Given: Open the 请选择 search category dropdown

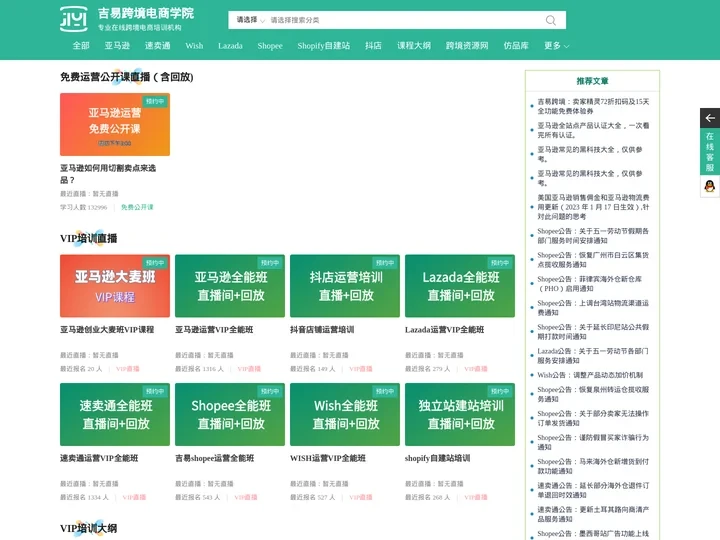Looking at the screenshot, I should tap(250, 20).
